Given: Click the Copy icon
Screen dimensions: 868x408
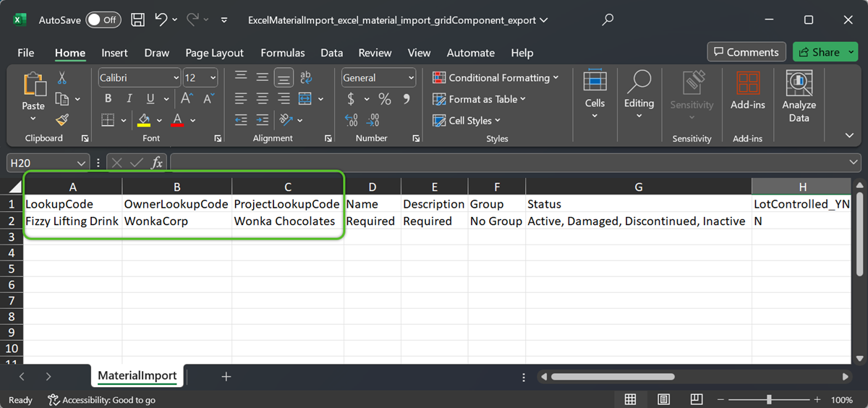Looking at the screenshot, I should (62, 98).
